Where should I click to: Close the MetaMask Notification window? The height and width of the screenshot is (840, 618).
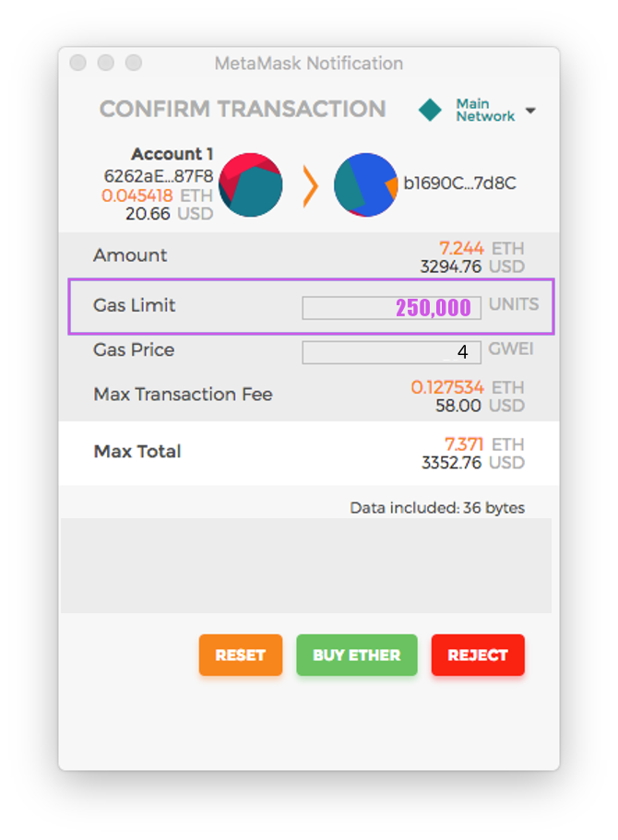(x=78, y=63)
